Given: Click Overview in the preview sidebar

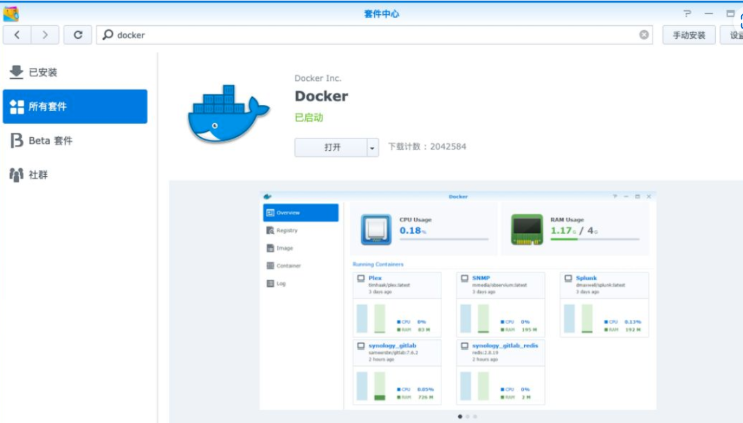Looking at the screenshot, I should tap(301, 213).
